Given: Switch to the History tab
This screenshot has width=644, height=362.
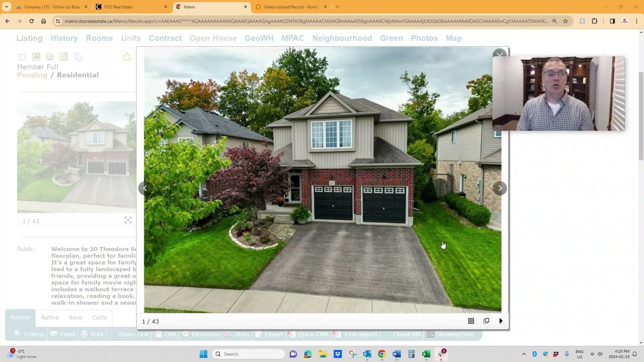Looking at the screenshot, I should [x=64, y=38].
